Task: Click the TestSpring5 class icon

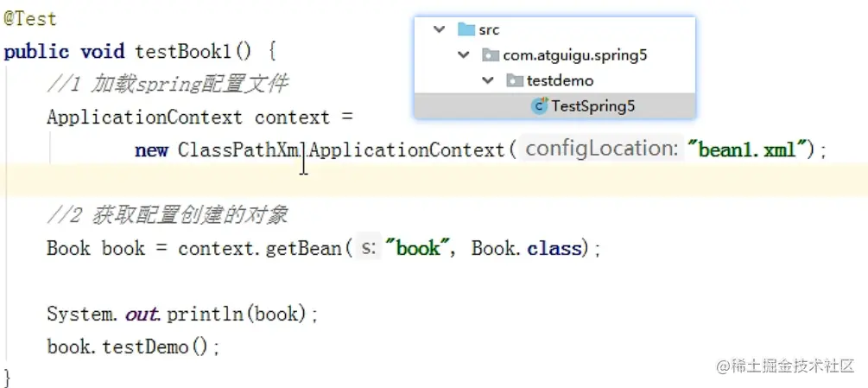Action: pos(539,105)
